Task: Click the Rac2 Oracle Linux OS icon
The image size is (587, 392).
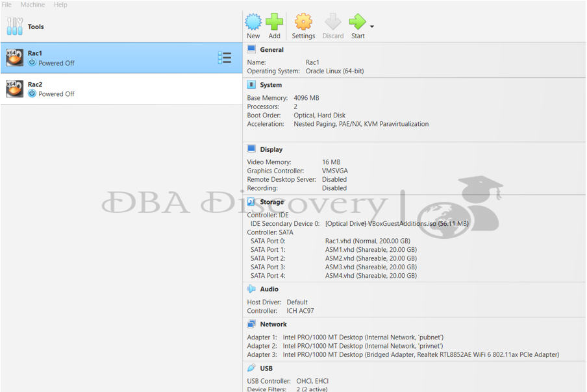Action: [x=14, y=89]
